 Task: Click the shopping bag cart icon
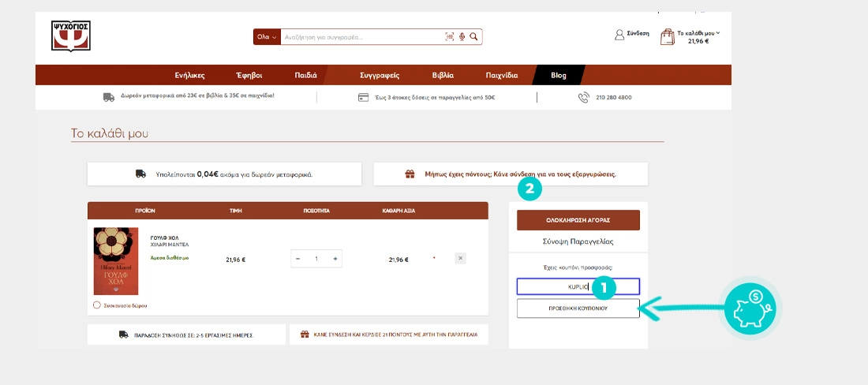coord(667,36)
